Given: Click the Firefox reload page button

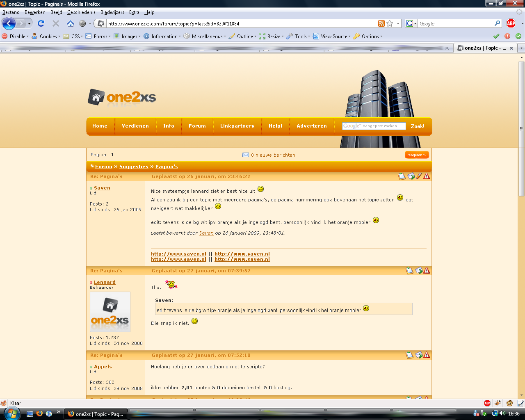Looking at the screenshot, I should tap(41, 23).
